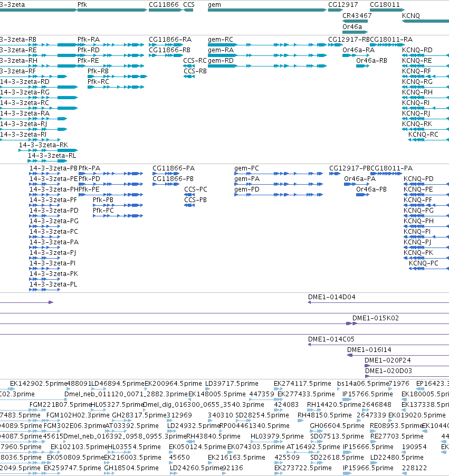Click the CCS-RB transcript label
449x476 pixels.
click(x=195, y=71)
